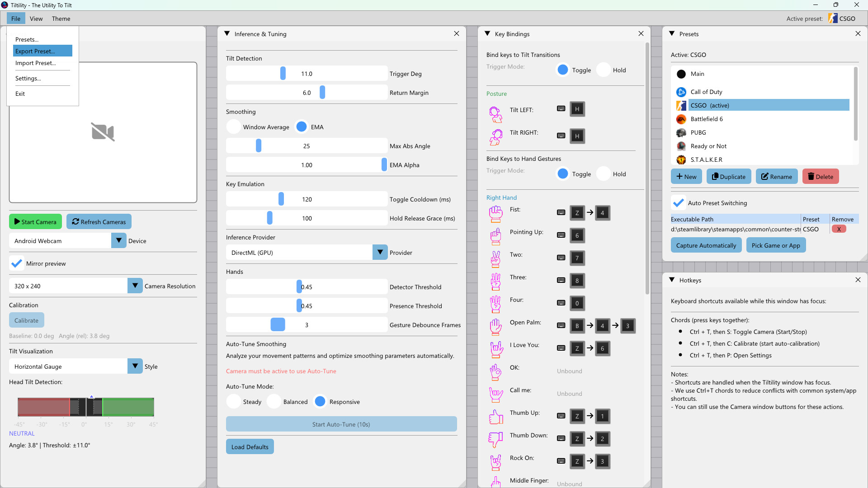Image resolution: width=868 pixels, height=488 pixels.
Task: Remove the CSGO executable path mapping
Action: point(839,229)
